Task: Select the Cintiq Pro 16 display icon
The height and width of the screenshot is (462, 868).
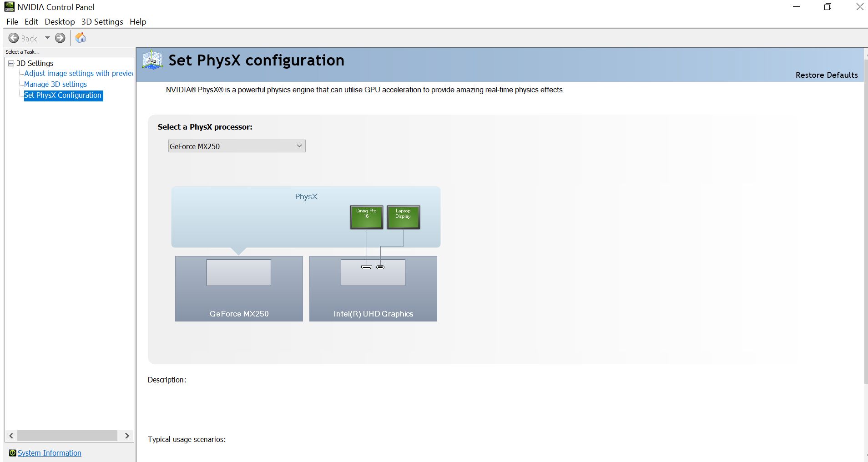Action: pyautogui.click(x=366, y=217)
